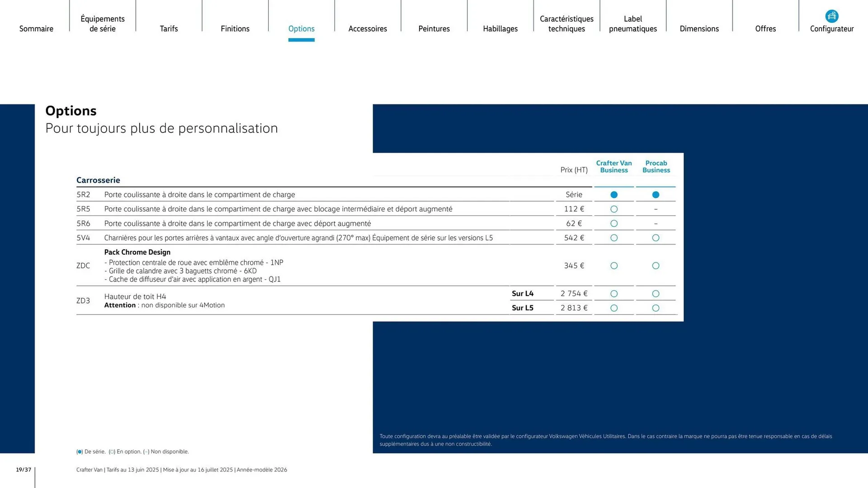Click the Non disponible dash for 5R5 Procab

tap(656, 209)
